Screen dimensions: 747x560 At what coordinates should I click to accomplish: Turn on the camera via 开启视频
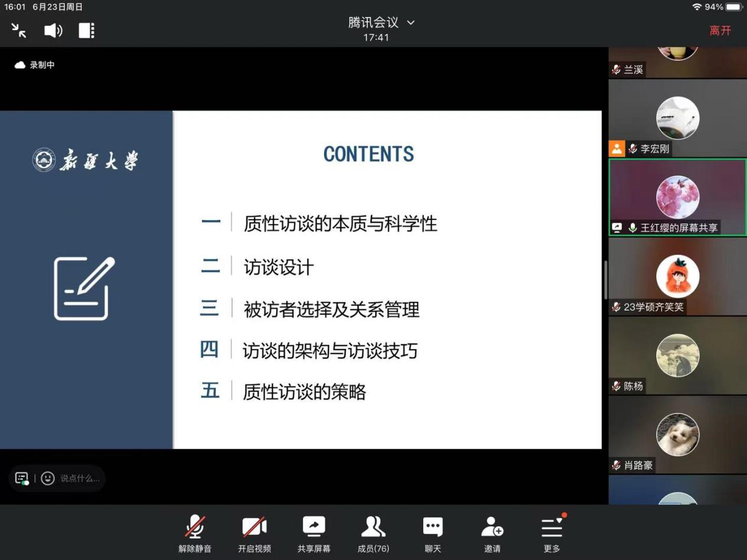pos(254,535)
